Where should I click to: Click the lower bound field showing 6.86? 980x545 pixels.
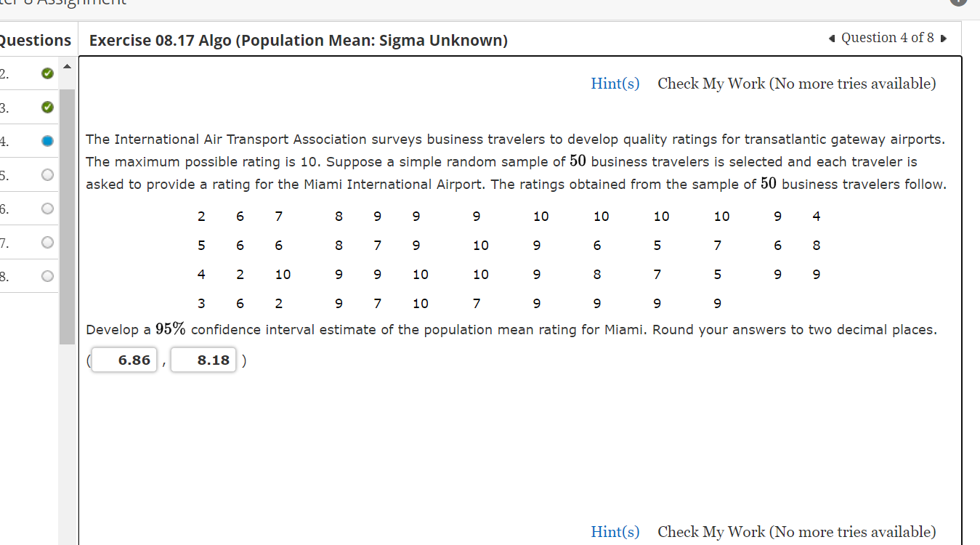click(124, 360)
